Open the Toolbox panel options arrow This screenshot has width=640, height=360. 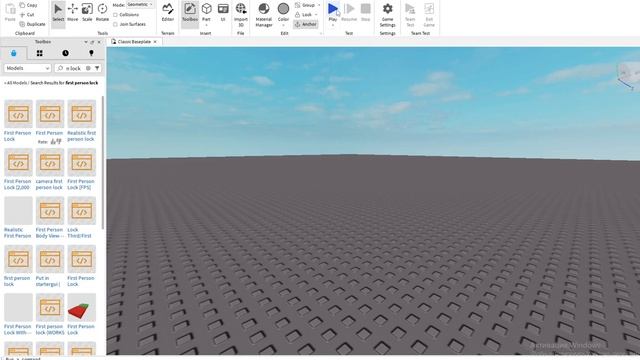point(86,42)
